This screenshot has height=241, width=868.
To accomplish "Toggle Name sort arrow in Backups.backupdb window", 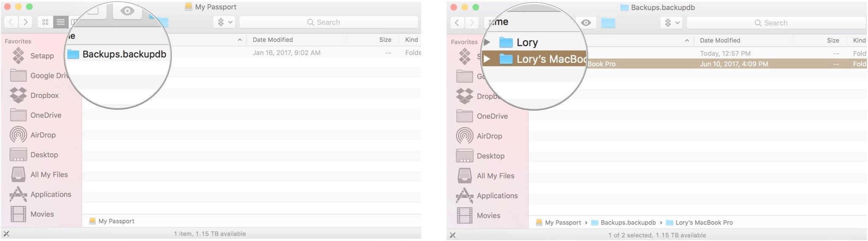I will (687, 41).
